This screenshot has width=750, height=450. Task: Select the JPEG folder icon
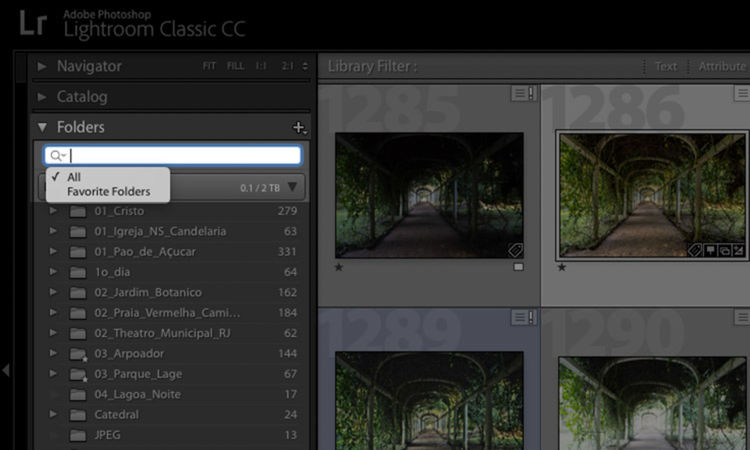click(77, 435)
